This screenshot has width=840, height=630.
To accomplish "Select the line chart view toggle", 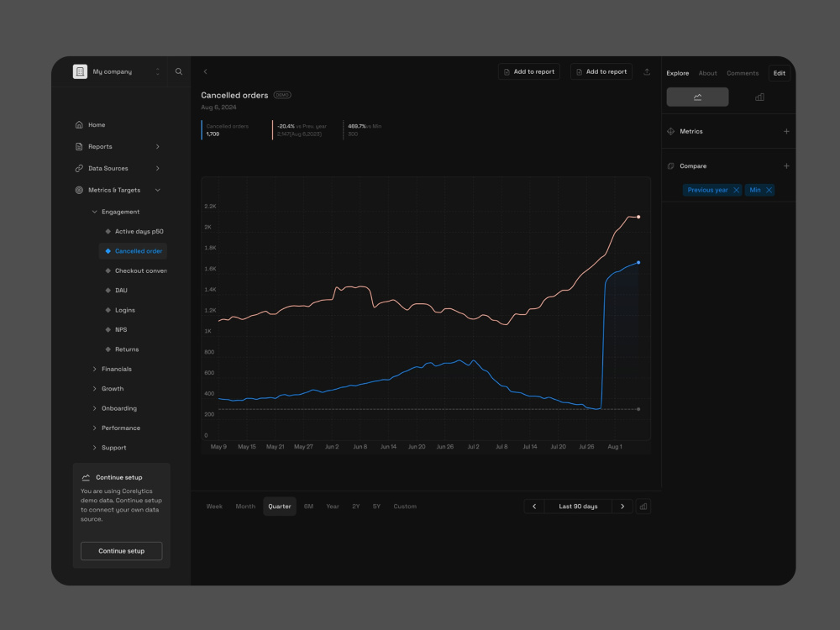I will point(697,97).
